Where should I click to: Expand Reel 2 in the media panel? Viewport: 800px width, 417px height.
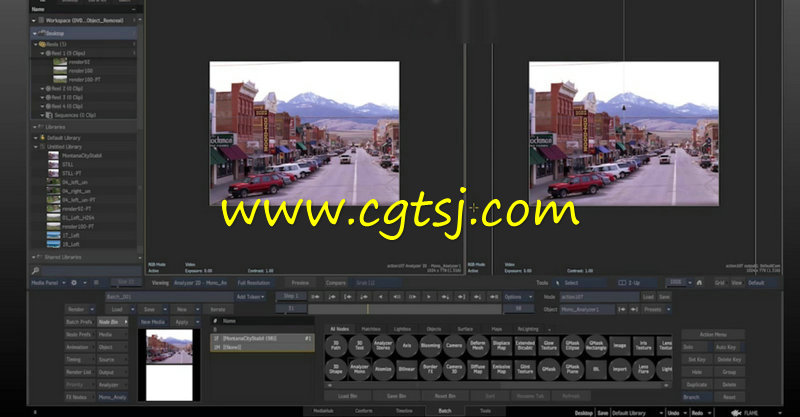coord(43,88)
